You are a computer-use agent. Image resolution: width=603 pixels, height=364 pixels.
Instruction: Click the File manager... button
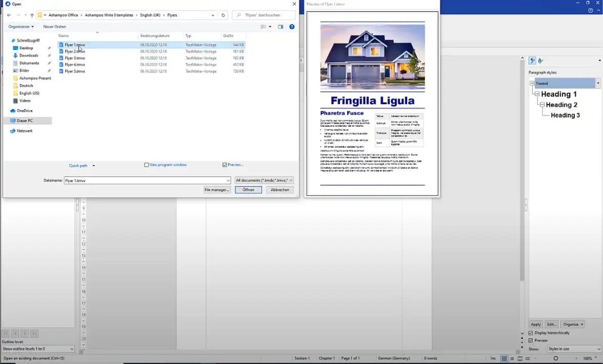click(x=216, y=190)
